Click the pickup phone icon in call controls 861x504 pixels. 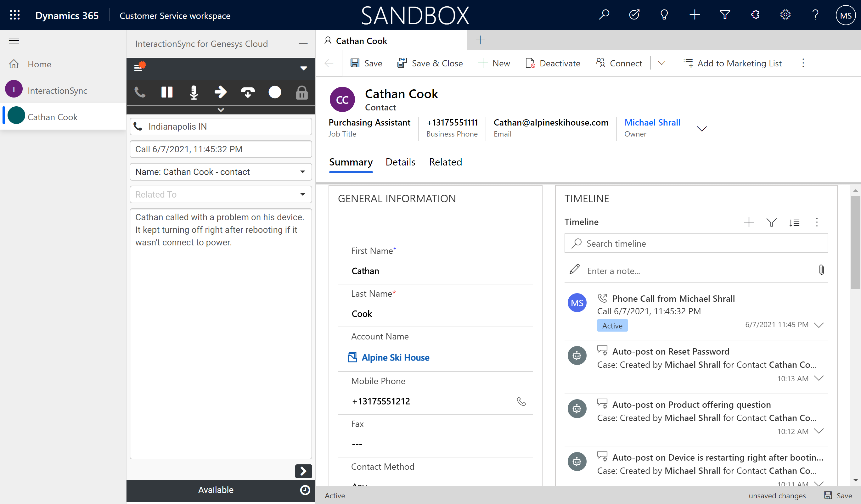click(x=140, y=92)
